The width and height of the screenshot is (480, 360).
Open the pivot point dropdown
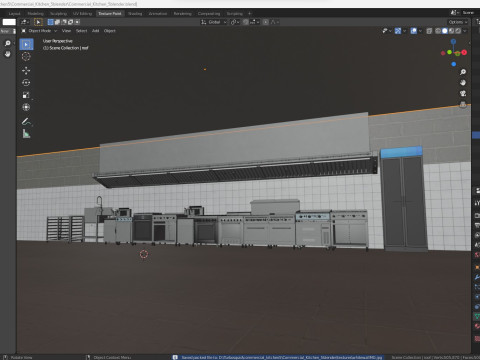click(x=235, y=22)
